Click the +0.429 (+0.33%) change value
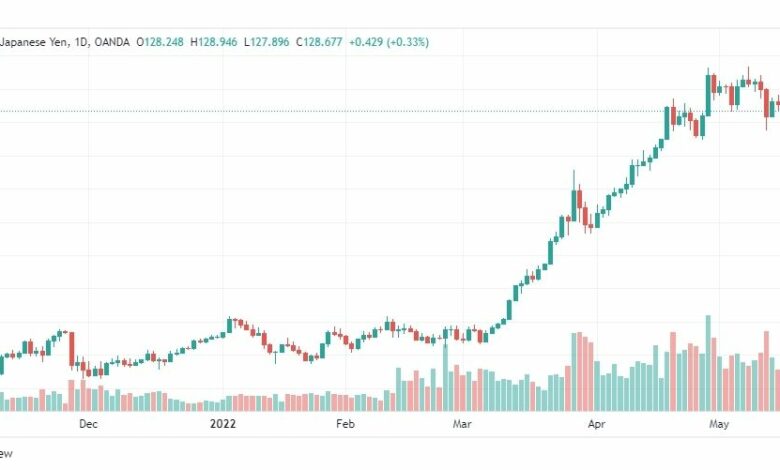The image size is (780, 470). coord(389,42)
